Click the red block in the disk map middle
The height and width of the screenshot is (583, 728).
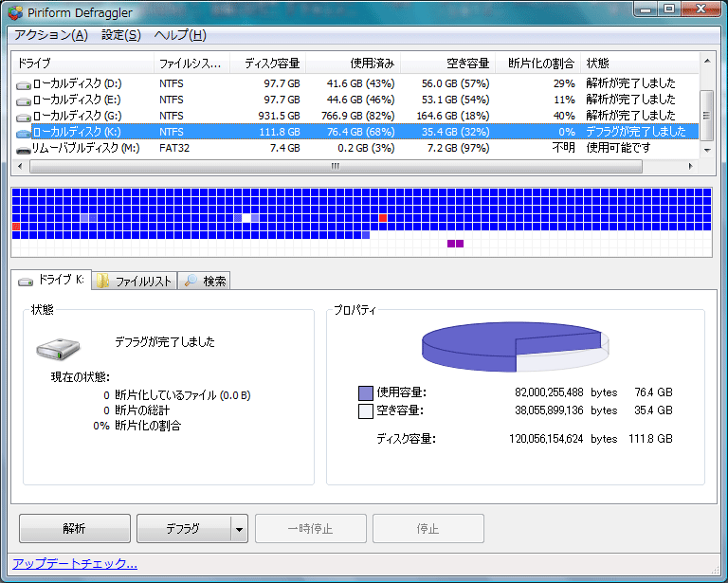[383, 218]
